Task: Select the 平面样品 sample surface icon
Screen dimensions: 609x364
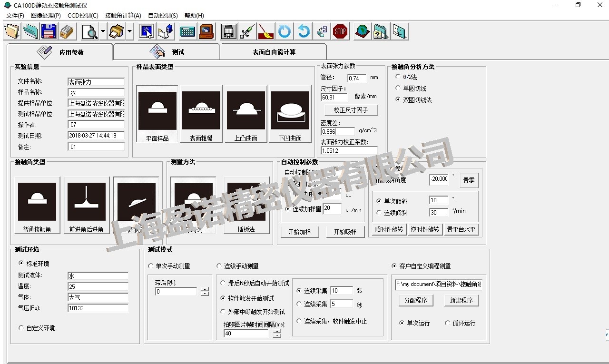Action: click(x=157, y=114)
